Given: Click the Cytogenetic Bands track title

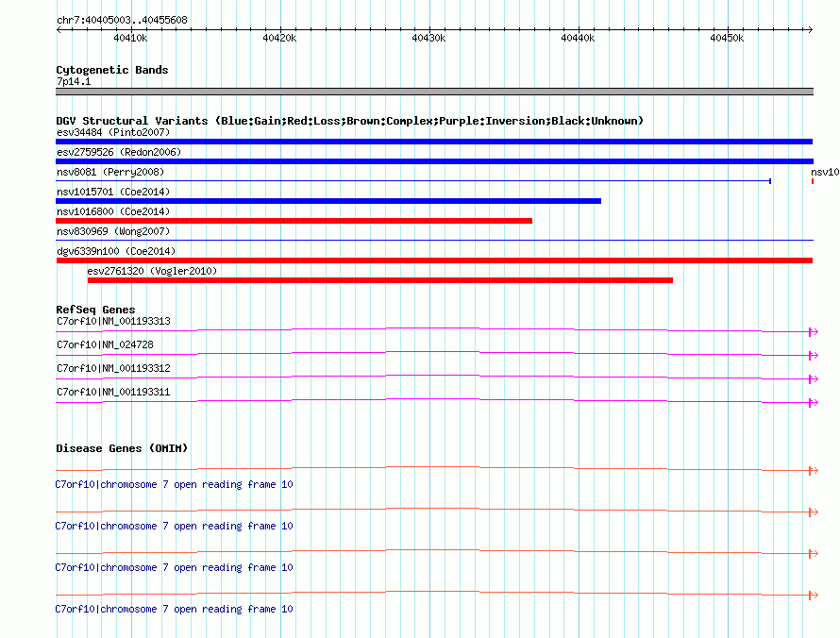Looking at the screenshot, I should [x=112, y=70].
